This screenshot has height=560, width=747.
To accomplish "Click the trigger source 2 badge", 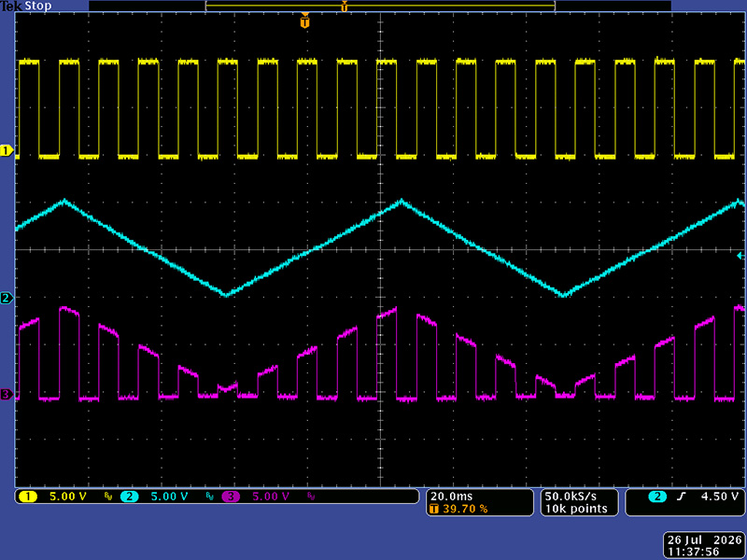I will click(657, 497).
